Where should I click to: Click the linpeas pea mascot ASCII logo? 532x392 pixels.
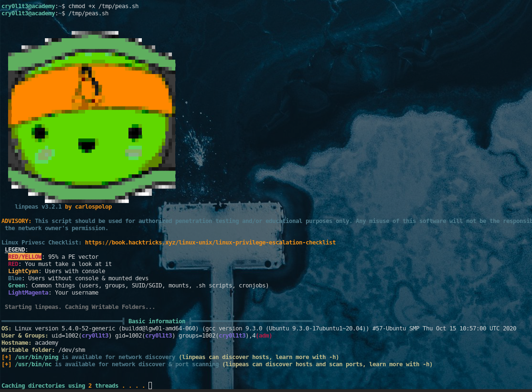92,117
